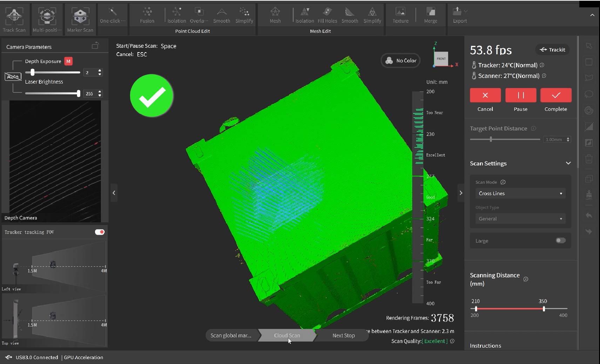Click the Merge tool
Screen dimensions: 600x364
coord(431,15)
